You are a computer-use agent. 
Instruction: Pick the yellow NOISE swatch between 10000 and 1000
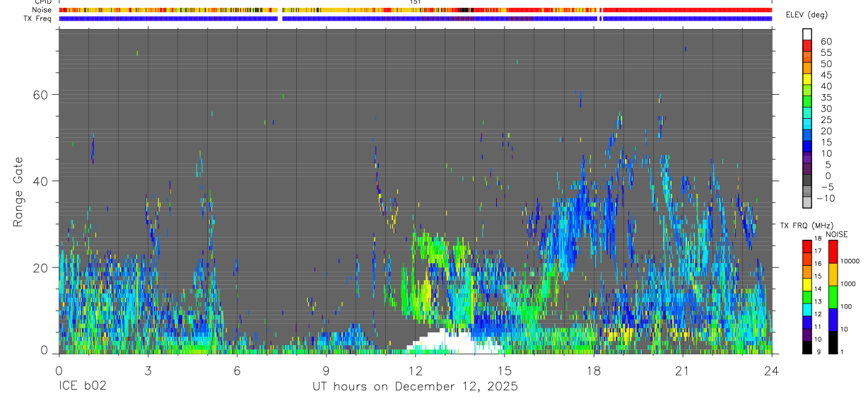[x=833, y=274]
